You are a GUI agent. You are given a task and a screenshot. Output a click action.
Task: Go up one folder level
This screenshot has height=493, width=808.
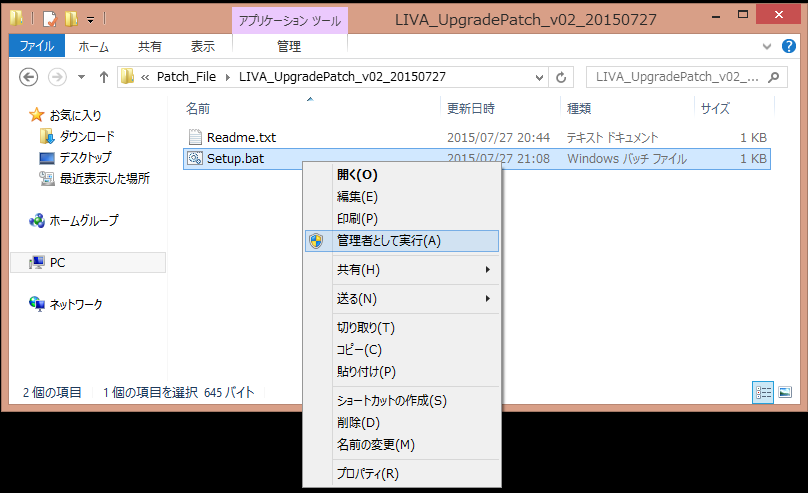(104, 77)
